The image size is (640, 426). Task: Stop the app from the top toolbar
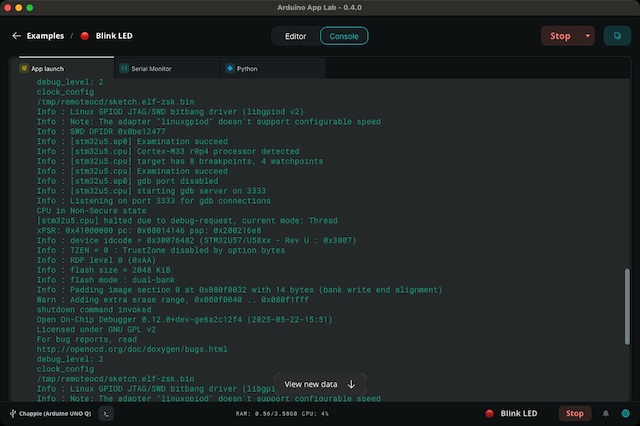tap(560, 36)
